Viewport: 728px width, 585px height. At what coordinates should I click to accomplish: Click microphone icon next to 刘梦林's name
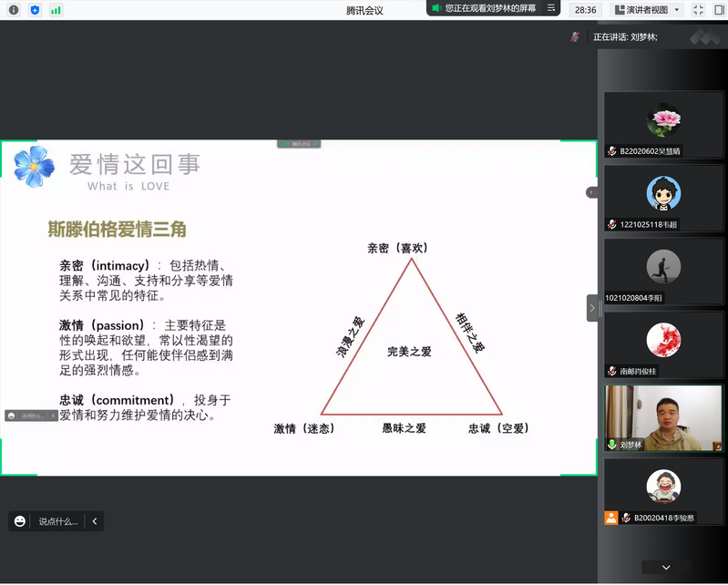point(612,445)
